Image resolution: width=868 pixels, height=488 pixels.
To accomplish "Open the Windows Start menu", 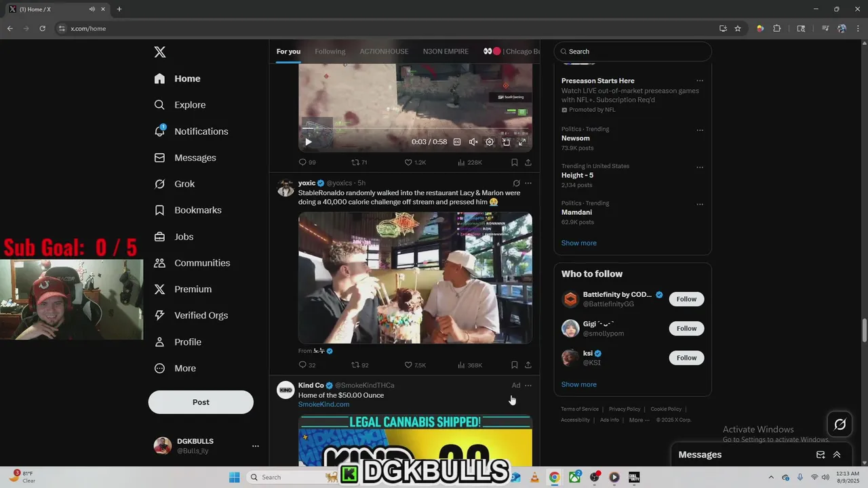I will click(234, 477).
